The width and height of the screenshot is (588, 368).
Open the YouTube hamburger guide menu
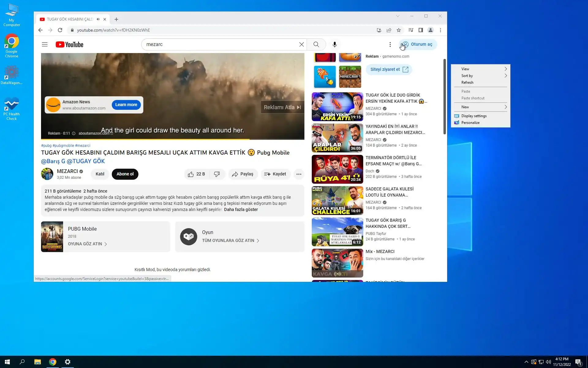pos(45,44)
